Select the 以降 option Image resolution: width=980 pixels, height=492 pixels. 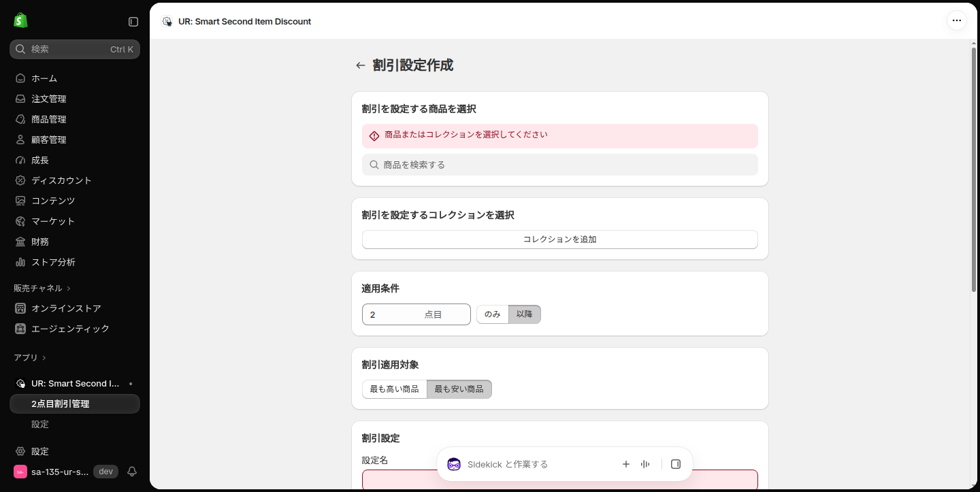pos(525,314)
